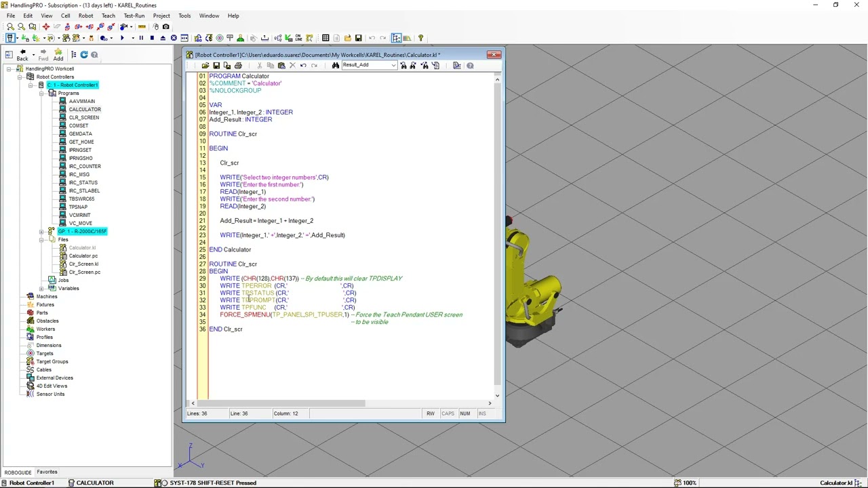Screen dimensions: 868x488
Task: Click the abort circle-X icon
Action: coord(174,38)
